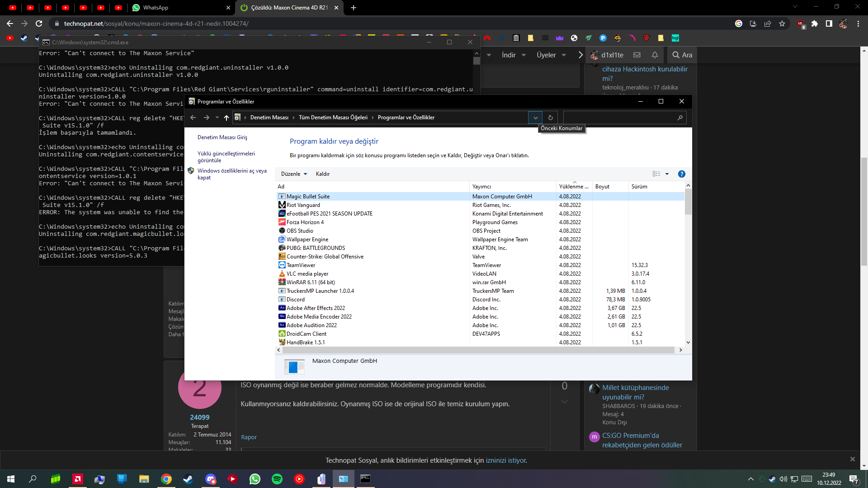The image size is (868, 488).
Task: Expand the previous locations dropdown in the address bar
Action: coord(535,117)
